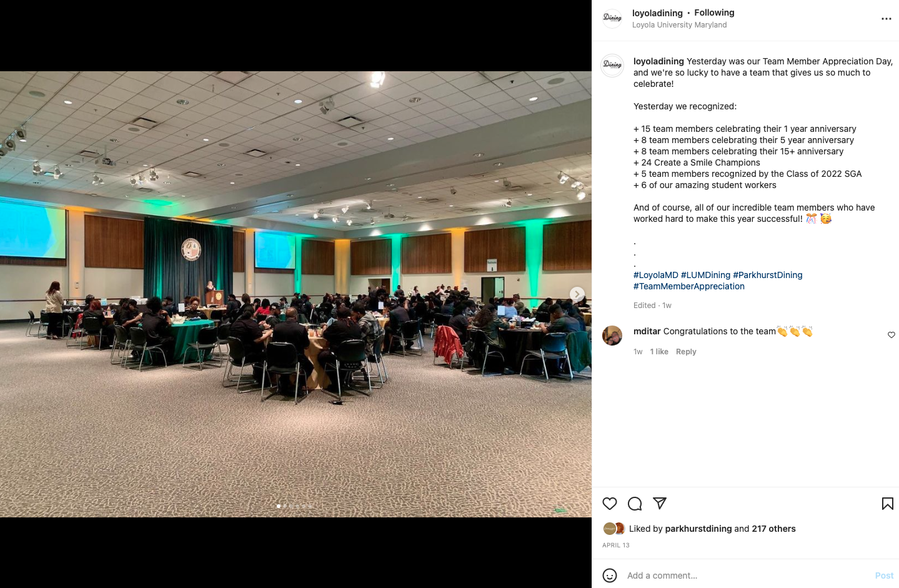Open Loyola University Maryland location link
The height and width of the screenshot is (588, 899).
[679, 25]
